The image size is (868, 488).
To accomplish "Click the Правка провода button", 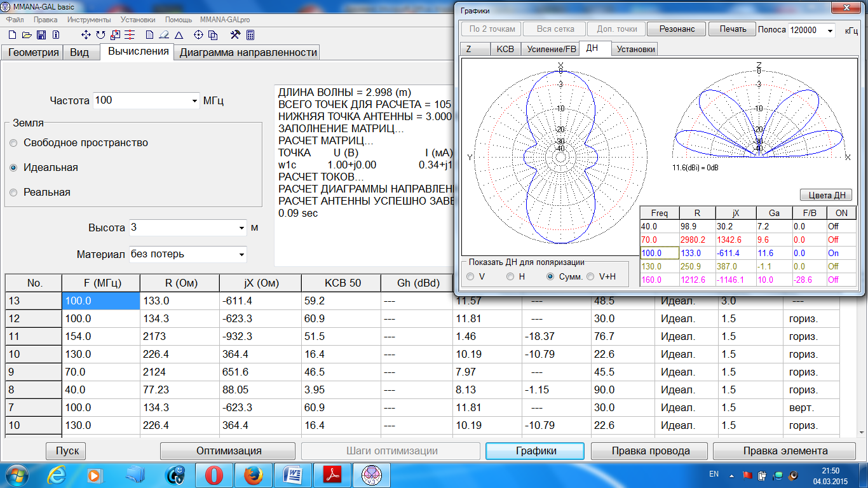I will pyautogui.click(x=651, y=451).
